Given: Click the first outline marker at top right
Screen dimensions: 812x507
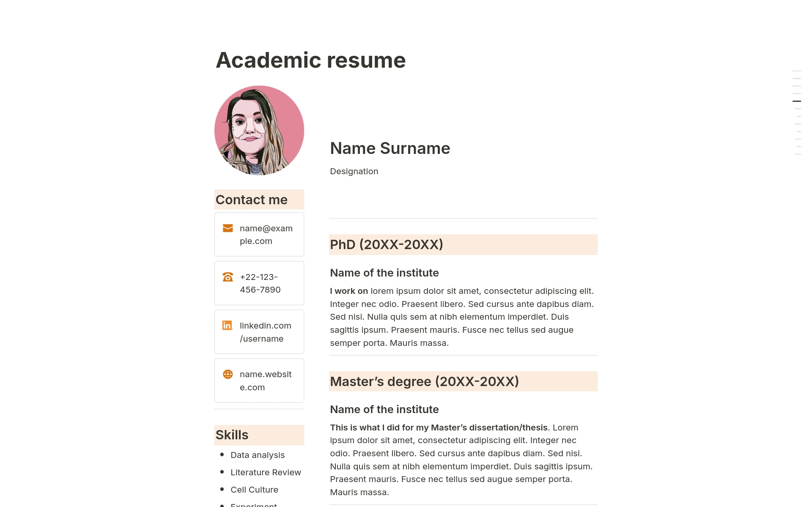Looking at the screenshot, I should pyautogui.click(x=797, y=71).
